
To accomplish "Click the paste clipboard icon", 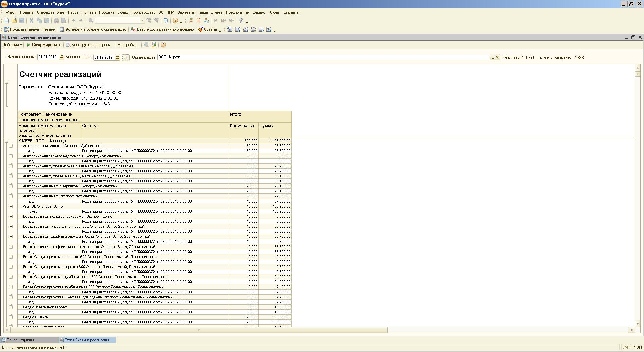I will [47, 20].
